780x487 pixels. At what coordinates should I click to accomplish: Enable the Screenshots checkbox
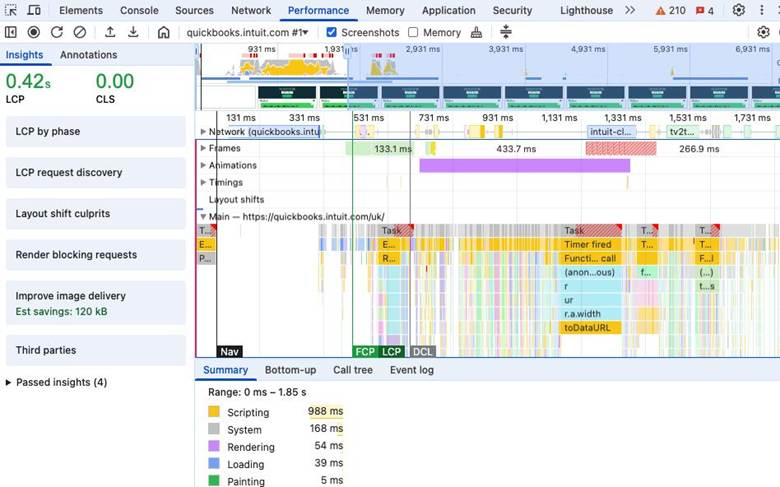click(331, 32)
